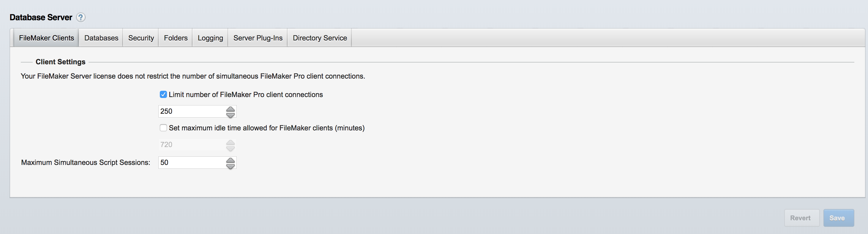The image size is (868, 234).
Task: Open the Server Plug-Ins tab
Action: pos(258,38)
